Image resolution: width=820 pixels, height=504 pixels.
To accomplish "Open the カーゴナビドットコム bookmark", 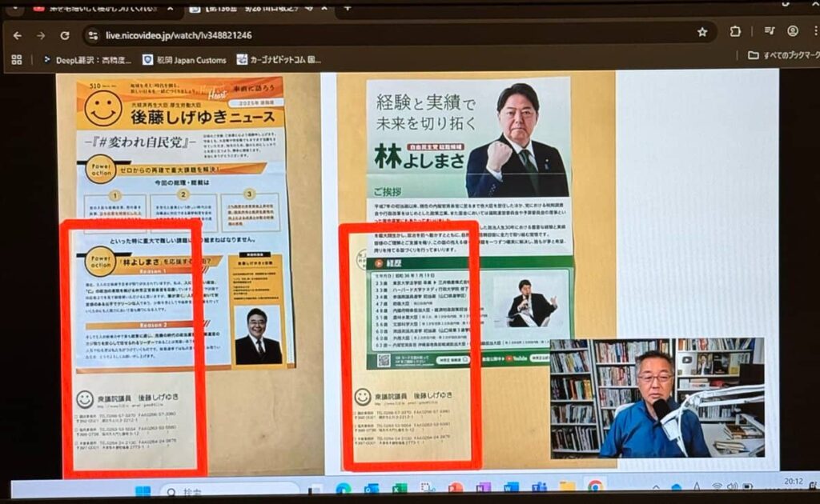I will click(x=279, y=59).
